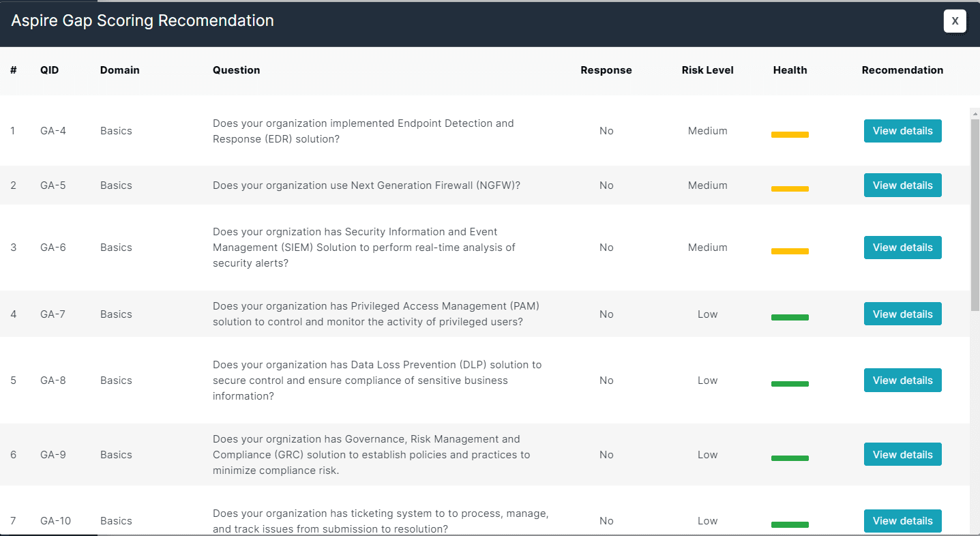Open View details for GA-9 GRC question
980x536 pixels.
[902, 455]
